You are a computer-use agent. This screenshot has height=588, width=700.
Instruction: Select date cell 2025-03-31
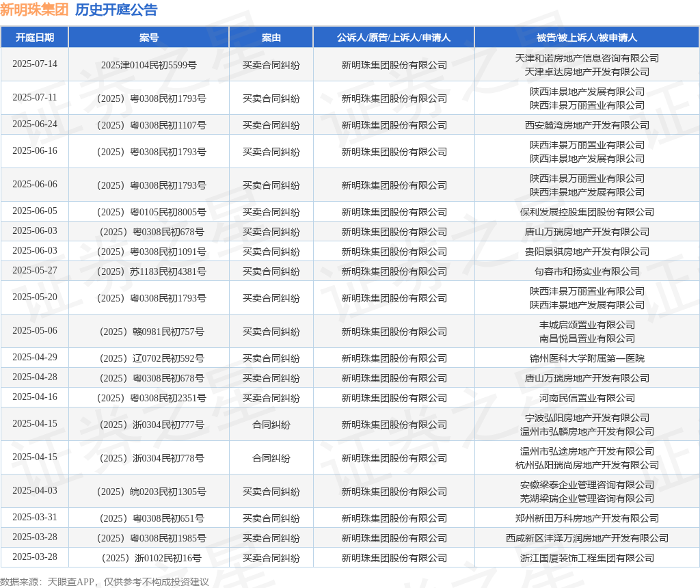coord(35,518)
